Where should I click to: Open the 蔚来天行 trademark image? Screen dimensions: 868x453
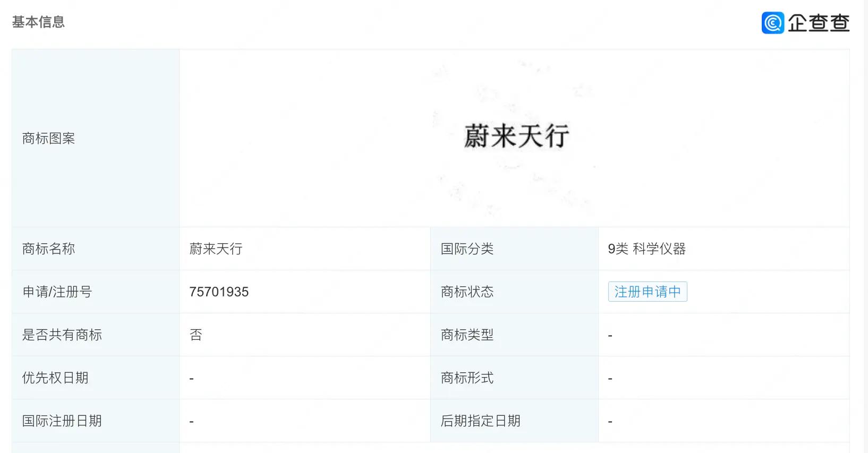[516, 136]
